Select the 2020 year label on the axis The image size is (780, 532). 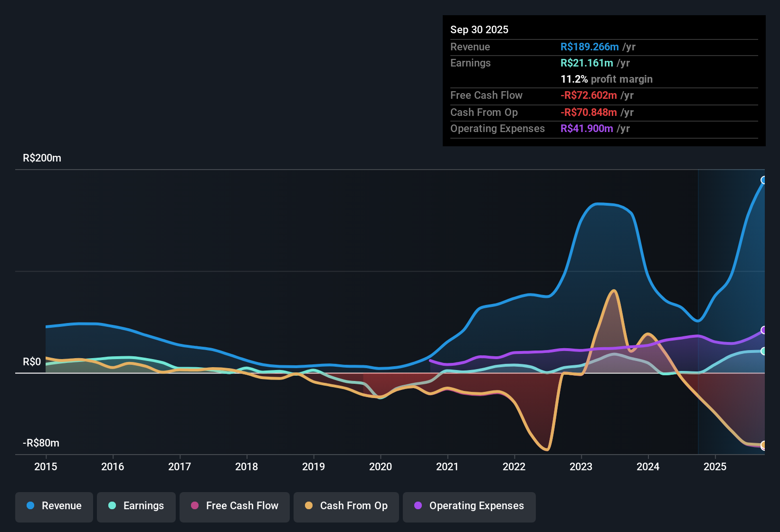(x=380, y=467)
